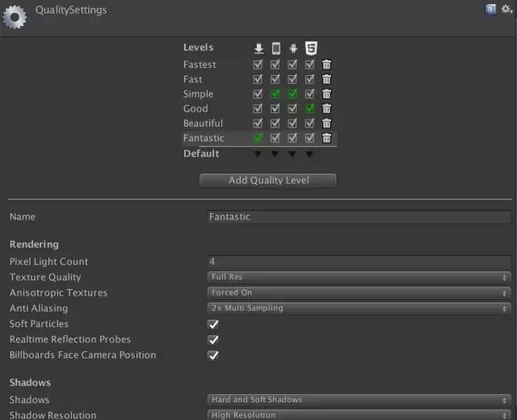Select the Fastest quality level row
The width and height of the screenshot is (517, 420).
click(260, 65)
